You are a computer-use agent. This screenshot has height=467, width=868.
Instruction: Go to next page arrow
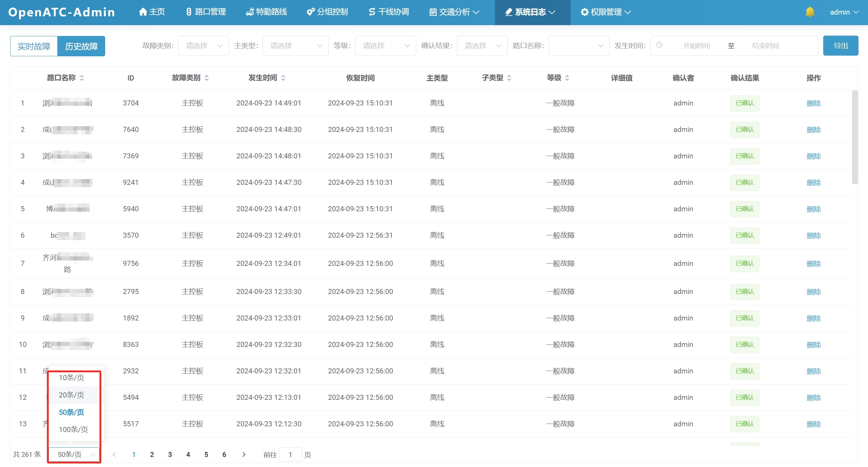coord(244,454)
